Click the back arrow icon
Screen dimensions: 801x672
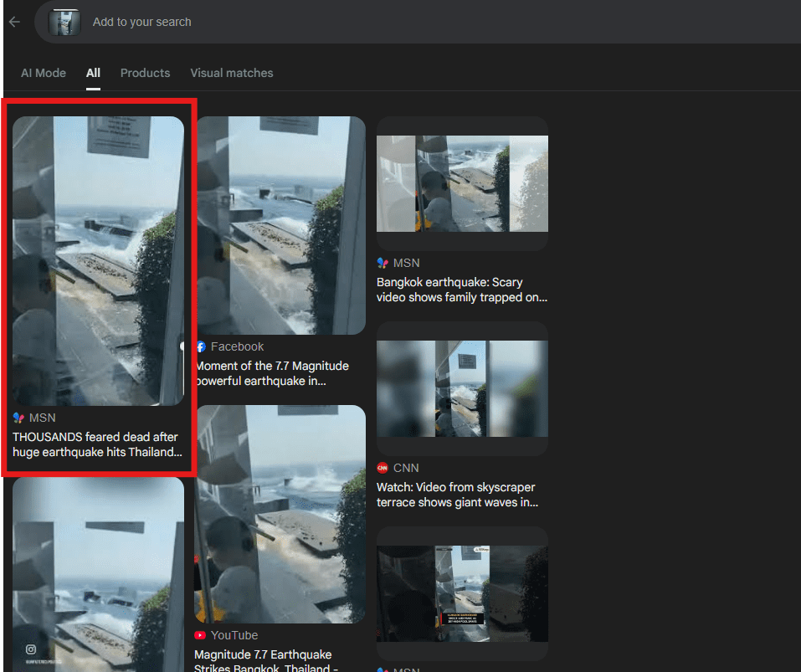click(14, 22)
